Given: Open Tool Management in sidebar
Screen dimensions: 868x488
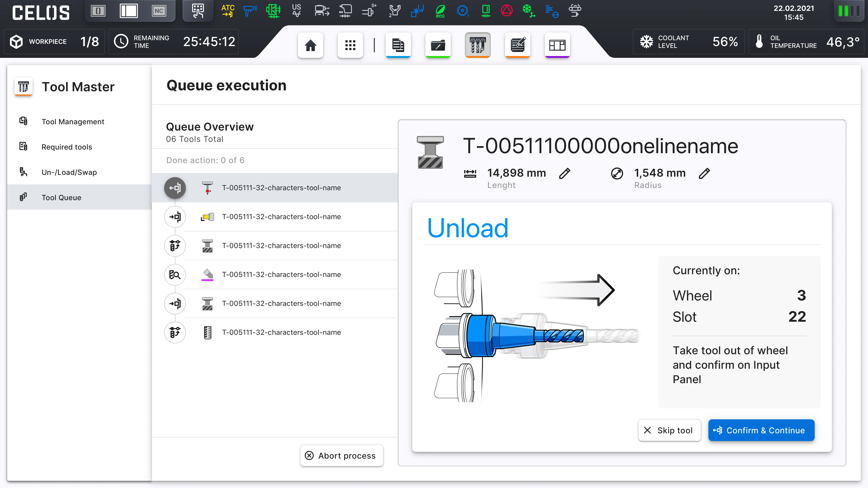Looking at the screenshot, I should pyautogui.click(x=80, y=122).
